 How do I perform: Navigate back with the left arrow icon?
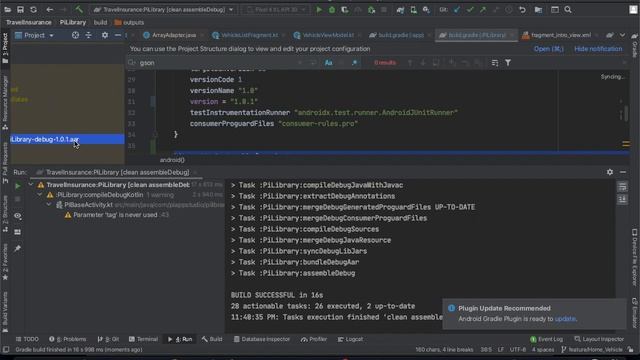[x=49, y=9]
